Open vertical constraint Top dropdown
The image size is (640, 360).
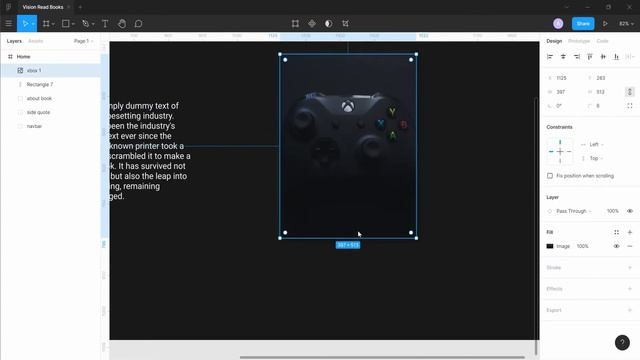pos(596,158)
